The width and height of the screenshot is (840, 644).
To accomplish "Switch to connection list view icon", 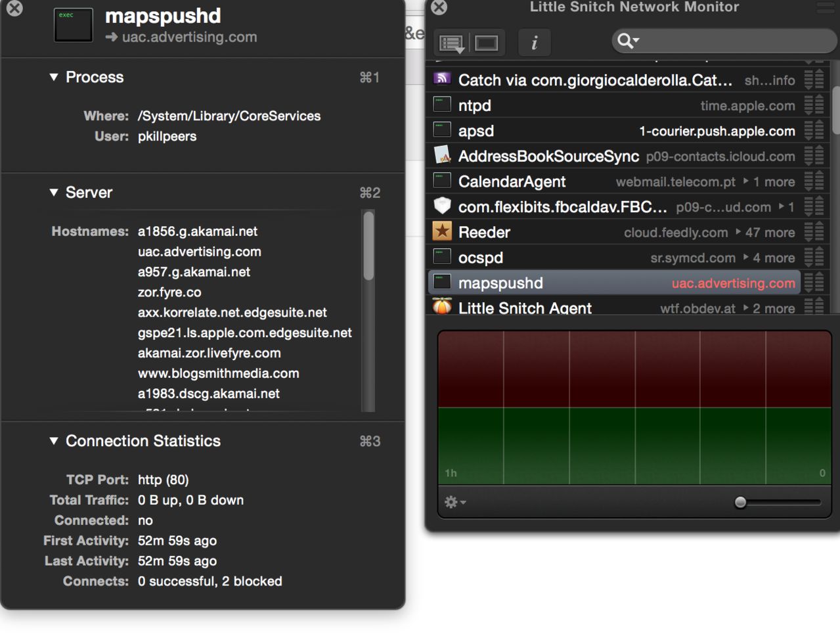I will (x=452, y=43).
